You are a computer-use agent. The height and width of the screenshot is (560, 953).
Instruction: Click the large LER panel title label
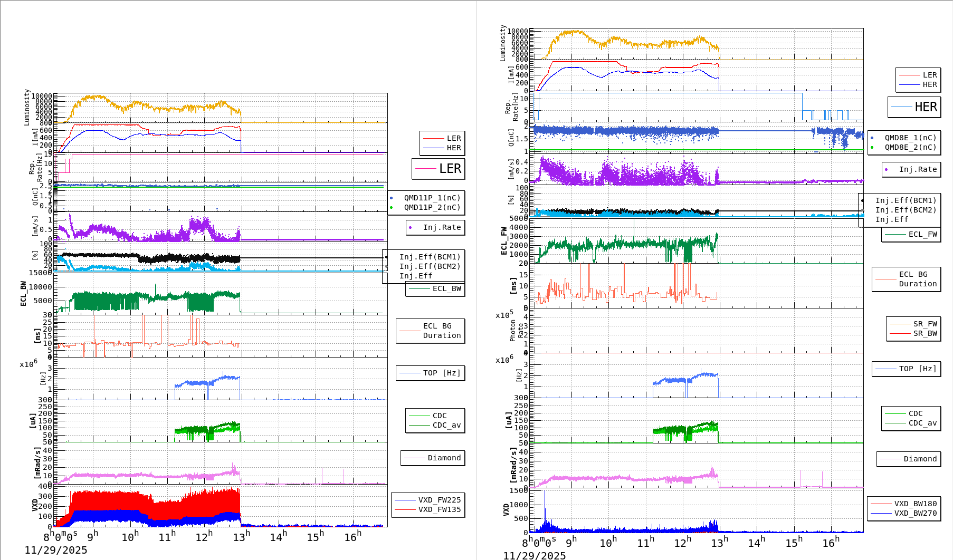tap(450, 169)
